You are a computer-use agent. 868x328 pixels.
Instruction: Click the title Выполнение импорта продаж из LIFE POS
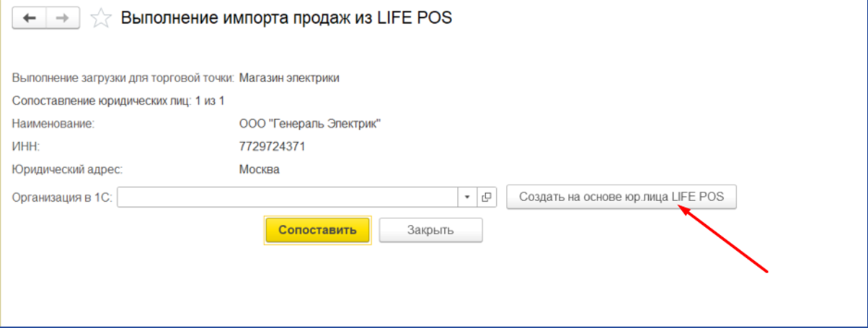coord(286,19)
